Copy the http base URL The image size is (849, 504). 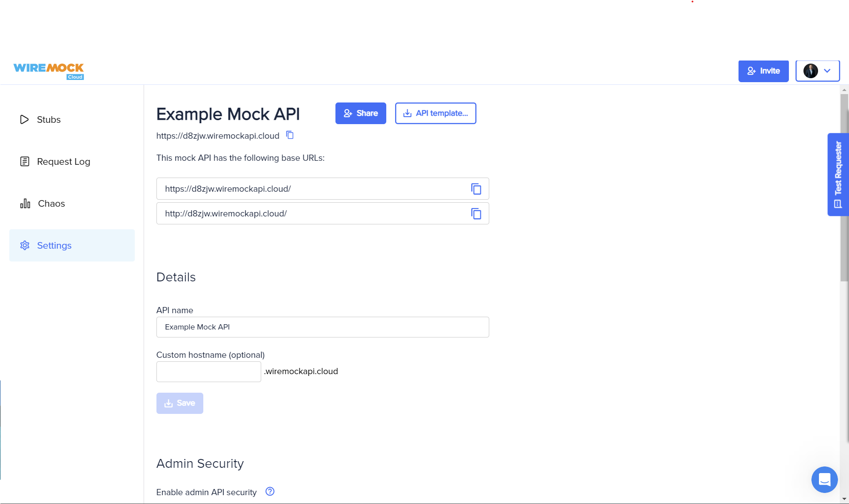pyautogui.click(x=476, y=214)
